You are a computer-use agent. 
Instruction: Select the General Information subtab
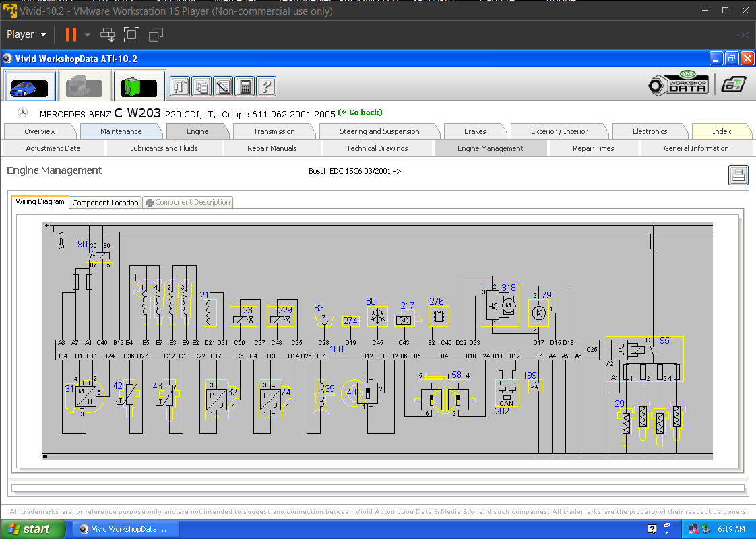coord(696,148)
